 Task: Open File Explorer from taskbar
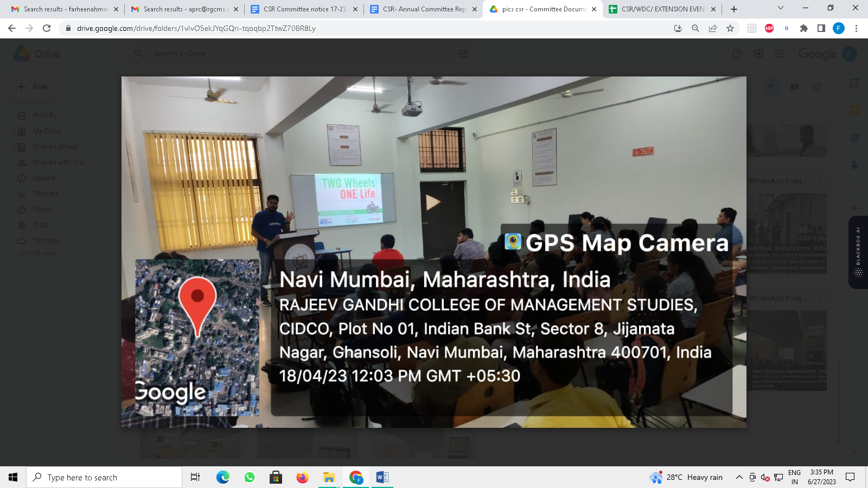coord(329,477)
